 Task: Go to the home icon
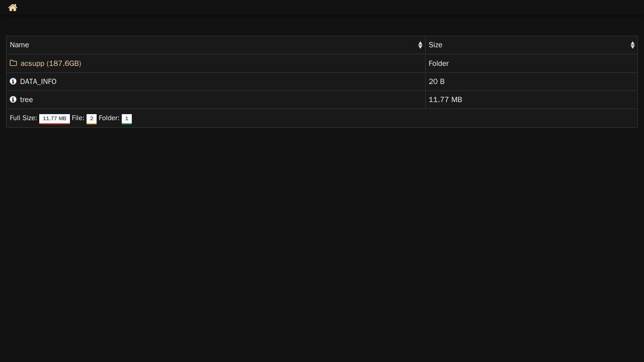[13, 8]
